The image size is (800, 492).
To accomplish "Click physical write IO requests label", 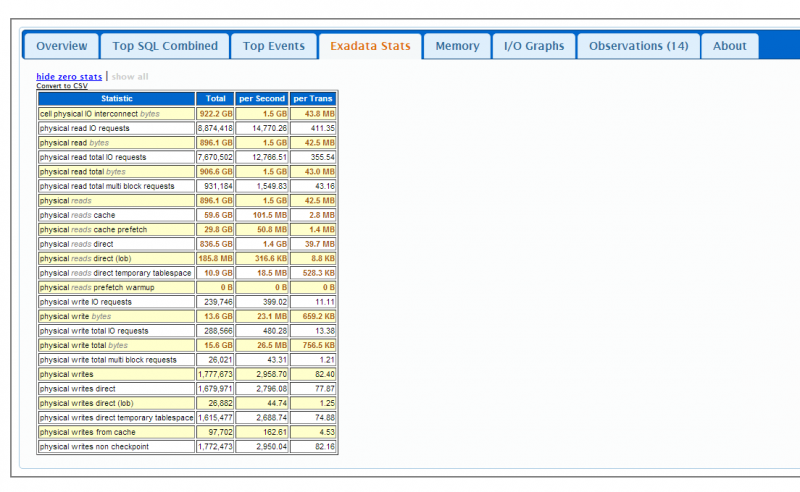I will click(x=86, y=302).
